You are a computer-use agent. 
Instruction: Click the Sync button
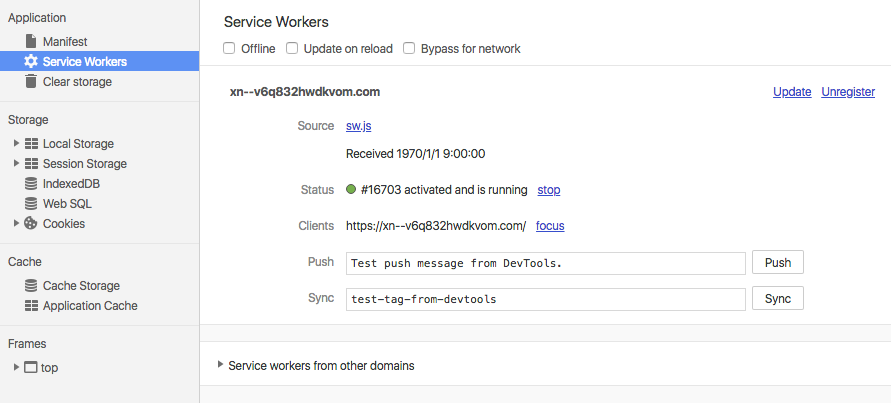click(x=778, y=298)
